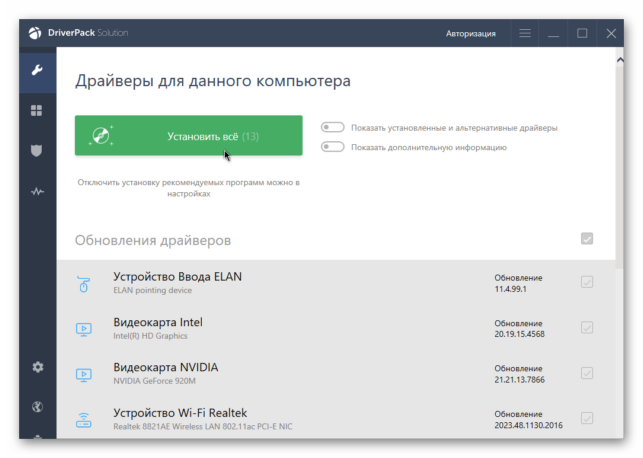This screenshot has width=643, height=458.
Task: Click the globe language icon in sidebar
Action: coord(37,407)
